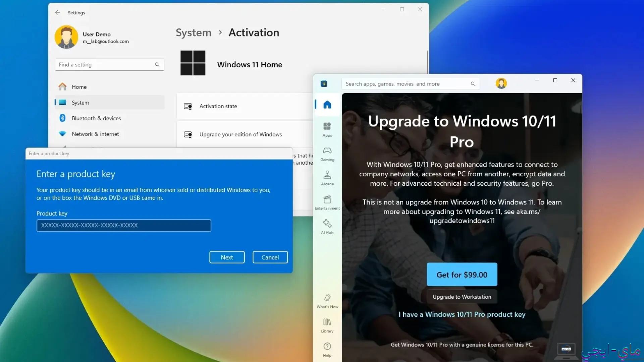Click the search magnifier in Find a setting

[157, 64]
